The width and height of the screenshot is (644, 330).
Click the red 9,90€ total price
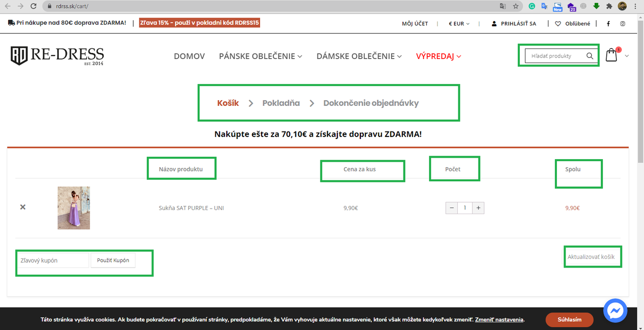coord(573,208)
